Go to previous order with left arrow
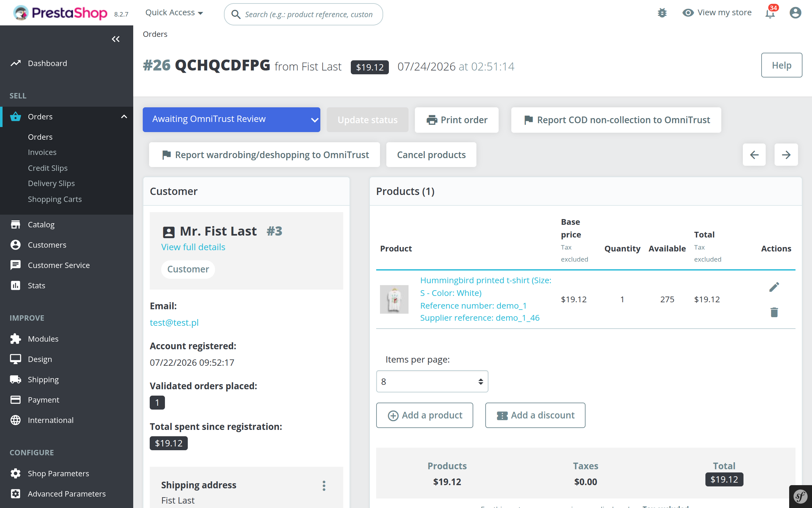Screen dimensions: 812x508 [x=754, y=155]
